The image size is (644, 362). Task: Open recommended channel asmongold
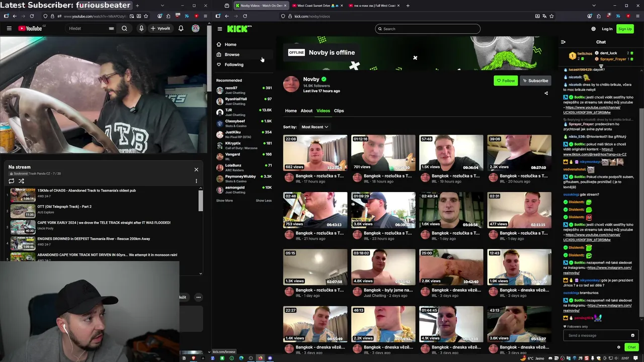click(244, 190)
